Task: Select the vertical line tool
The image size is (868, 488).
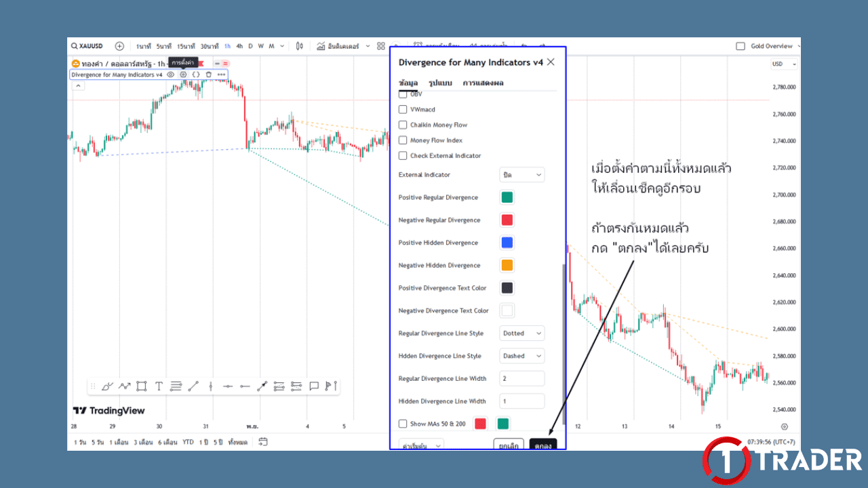Action: coord(210,386)
